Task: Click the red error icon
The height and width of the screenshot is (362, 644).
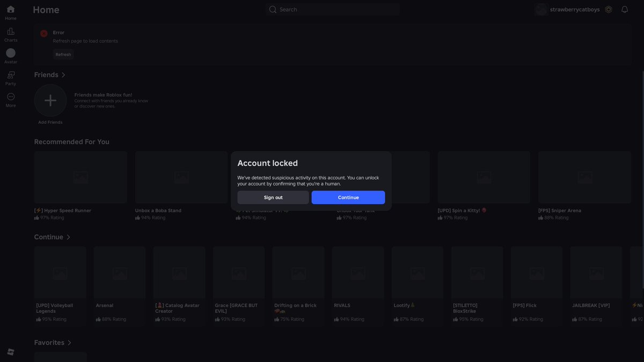Action: coord(44,33)
